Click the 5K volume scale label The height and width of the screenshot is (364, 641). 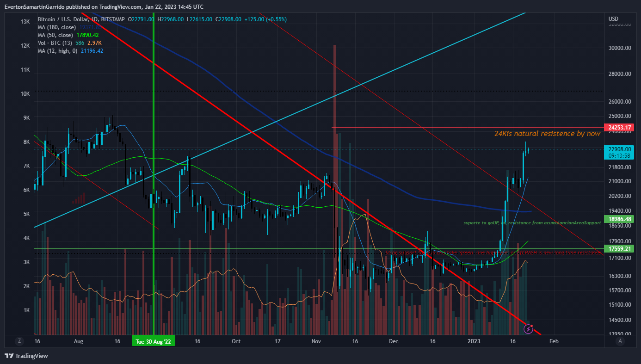point(27,214)
